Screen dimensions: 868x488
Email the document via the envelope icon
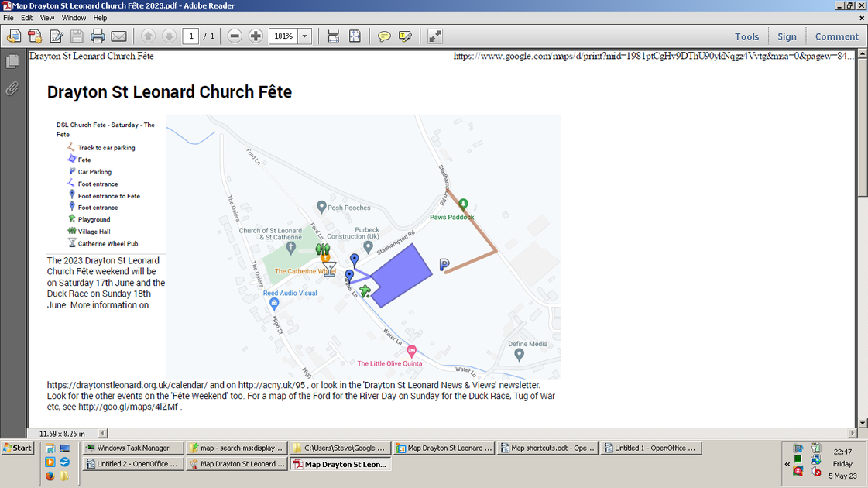pos(118,36)
